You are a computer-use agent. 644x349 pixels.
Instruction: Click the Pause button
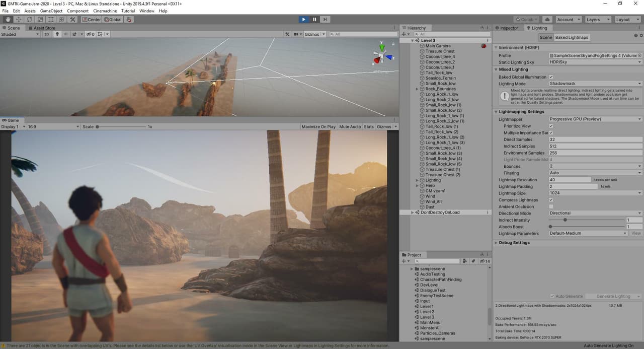click(x=314, y=20)
